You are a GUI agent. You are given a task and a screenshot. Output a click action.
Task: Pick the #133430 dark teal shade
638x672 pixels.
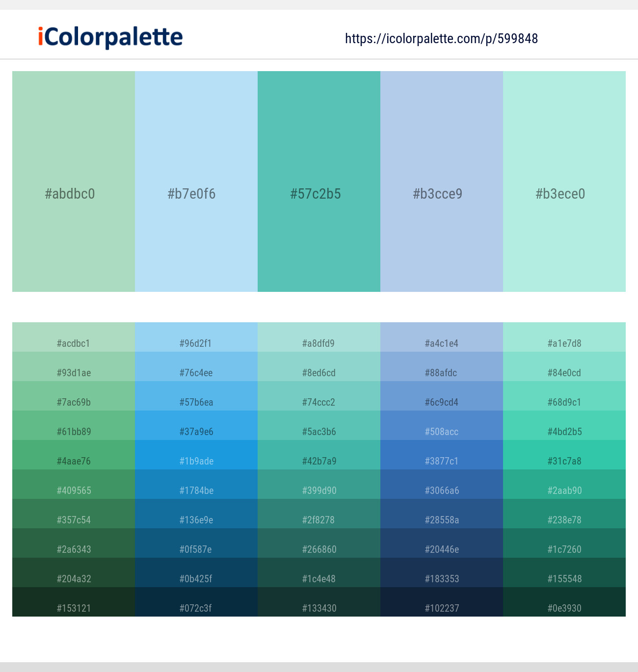[x=319, y=602]
